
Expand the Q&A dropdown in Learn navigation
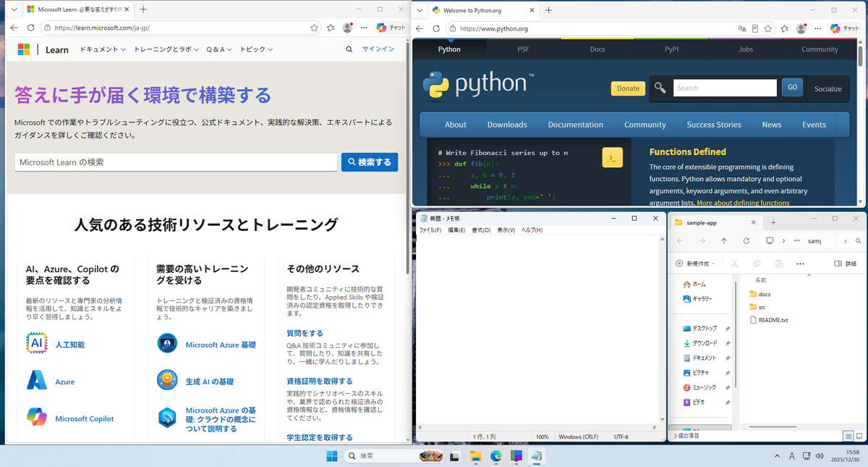click(219, 49)
